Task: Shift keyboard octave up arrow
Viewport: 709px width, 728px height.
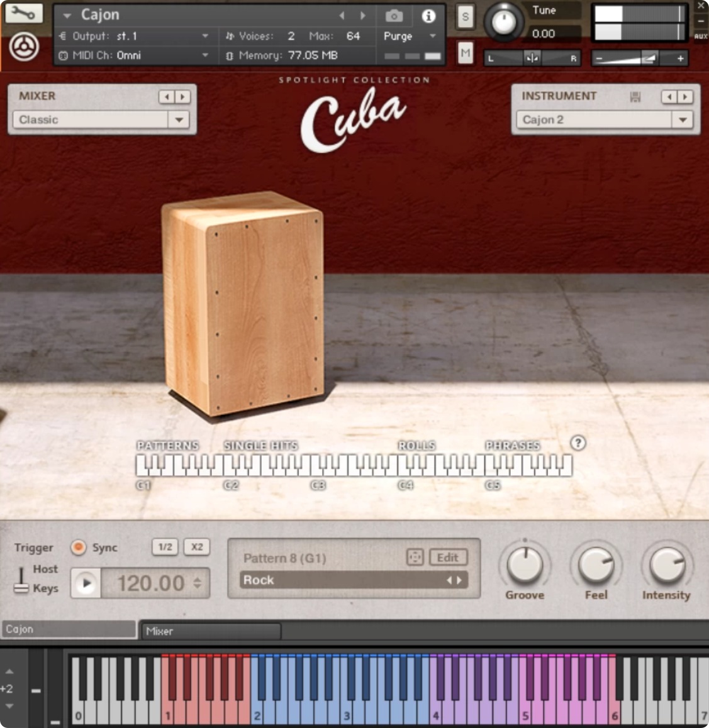Action: [9, 671]
